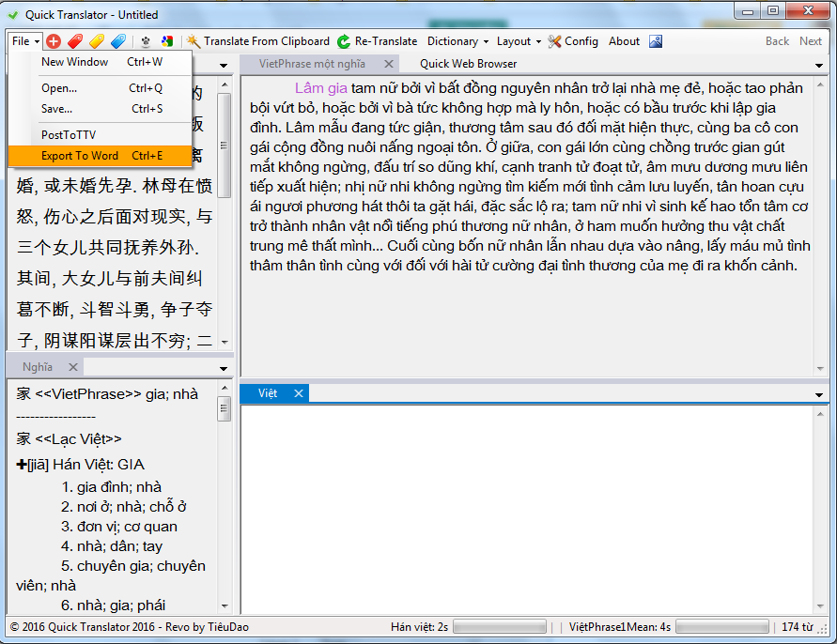
Task: Click the Google search icon
Action: [166, 41]
